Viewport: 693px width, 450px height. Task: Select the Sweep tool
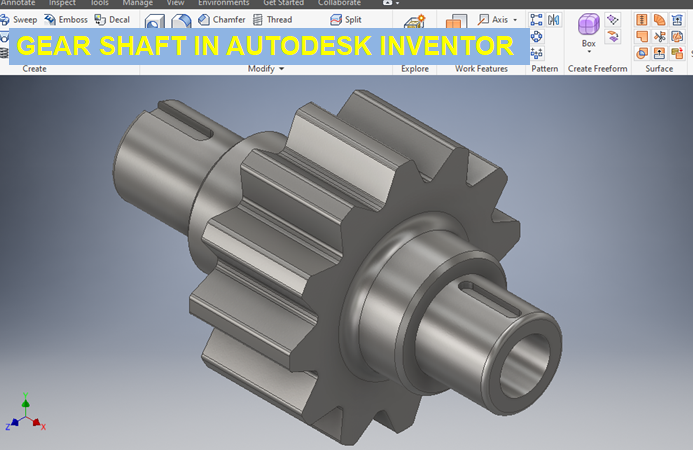pos(18,19)
